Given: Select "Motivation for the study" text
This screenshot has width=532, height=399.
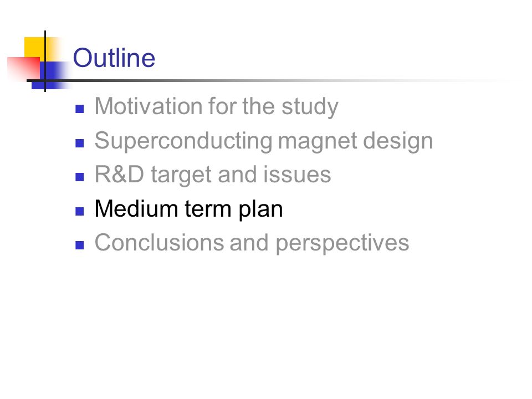Looking at the screenshot, I should click(217, 106).
